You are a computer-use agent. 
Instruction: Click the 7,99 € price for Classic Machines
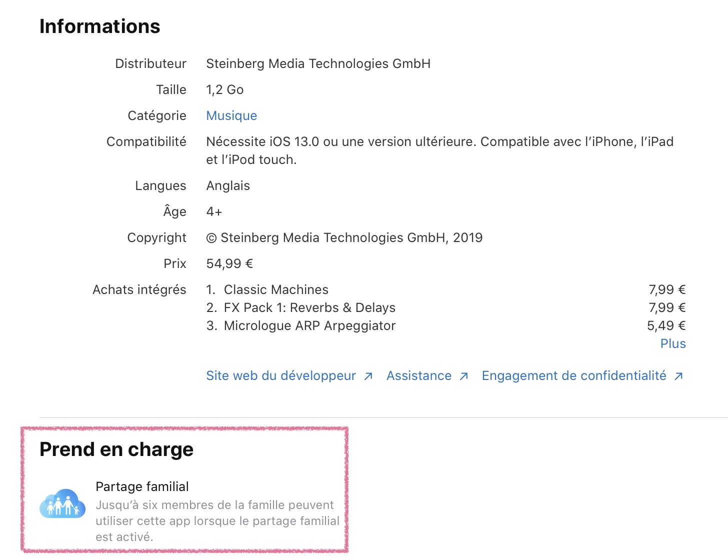pyautogui.click(x=667, y=289)
